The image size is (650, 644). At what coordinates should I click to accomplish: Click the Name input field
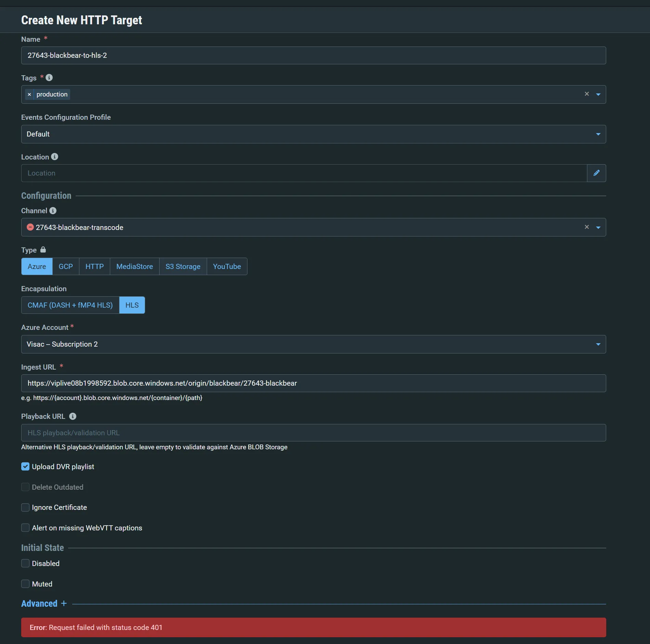tap(314, 55)
